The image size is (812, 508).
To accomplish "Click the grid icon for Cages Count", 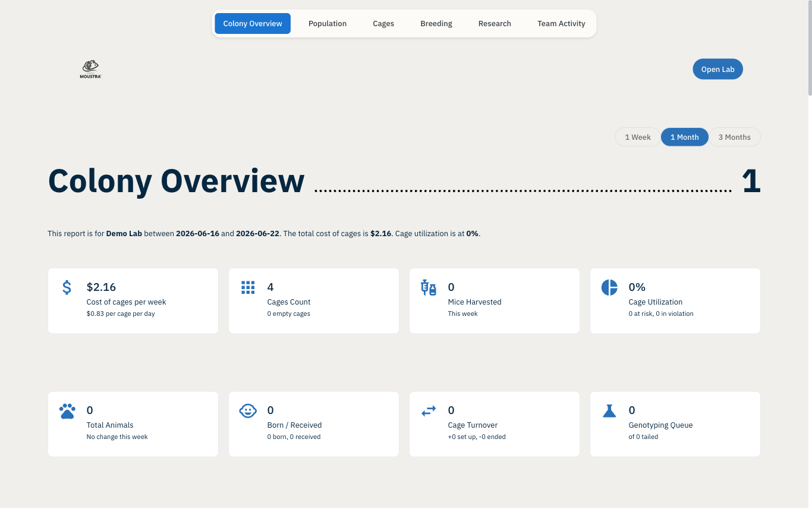I will [248, 287].
